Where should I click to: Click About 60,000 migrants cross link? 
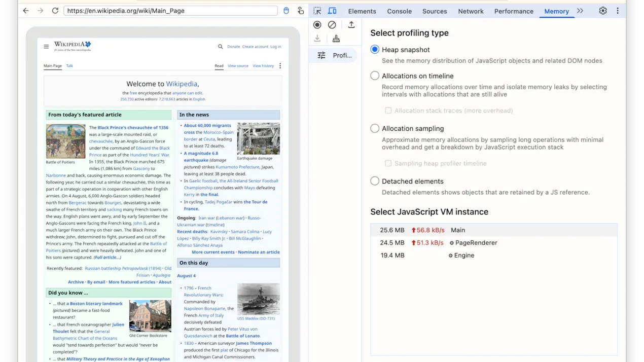(207, 129)
